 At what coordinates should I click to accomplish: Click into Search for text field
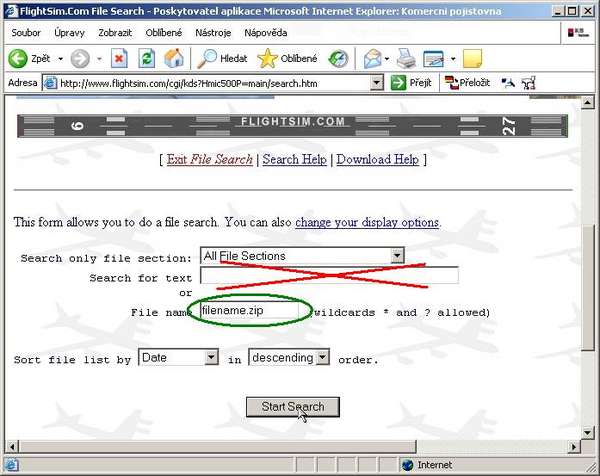(x=329, y=275)
